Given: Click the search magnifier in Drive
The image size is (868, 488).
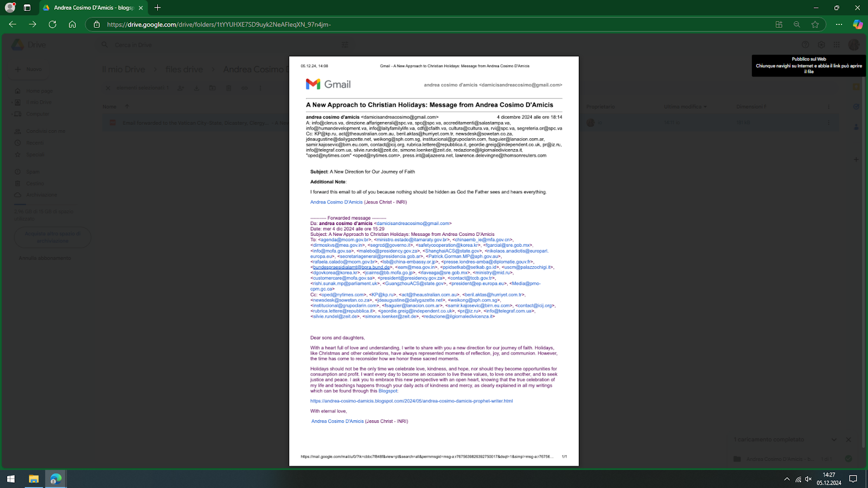Looking at the screenshot, I should coord(105,44).
